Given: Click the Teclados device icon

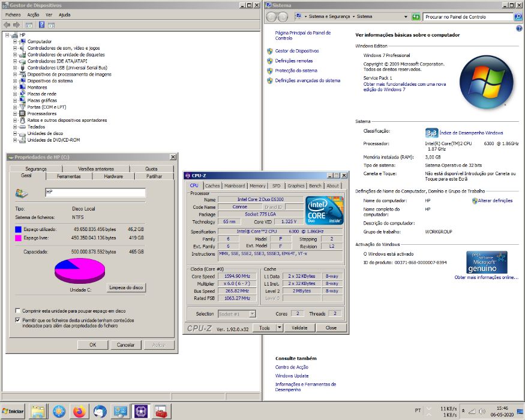Looking at the screenshot, I should [22, 127].
